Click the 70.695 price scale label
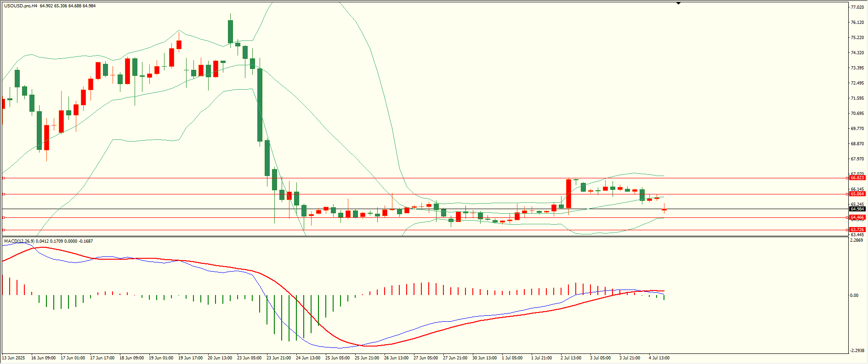This screenshot has width=868, height=364. 857,114
